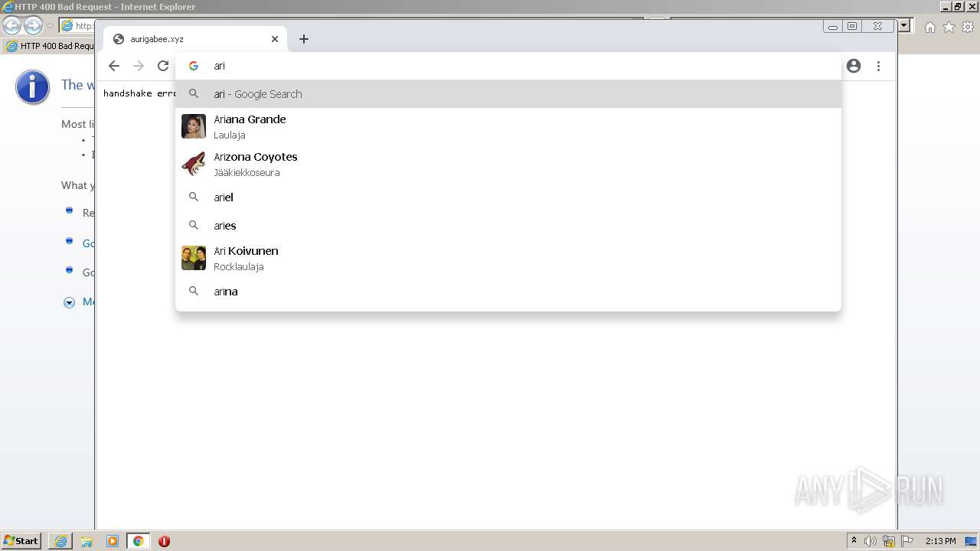
Task: Minimize the Chrome window
Action: tap(832, 26)
